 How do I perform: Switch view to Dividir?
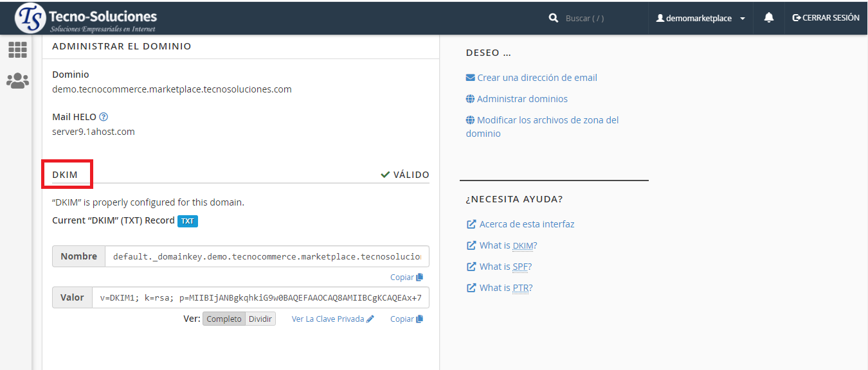tap(260, 319)
